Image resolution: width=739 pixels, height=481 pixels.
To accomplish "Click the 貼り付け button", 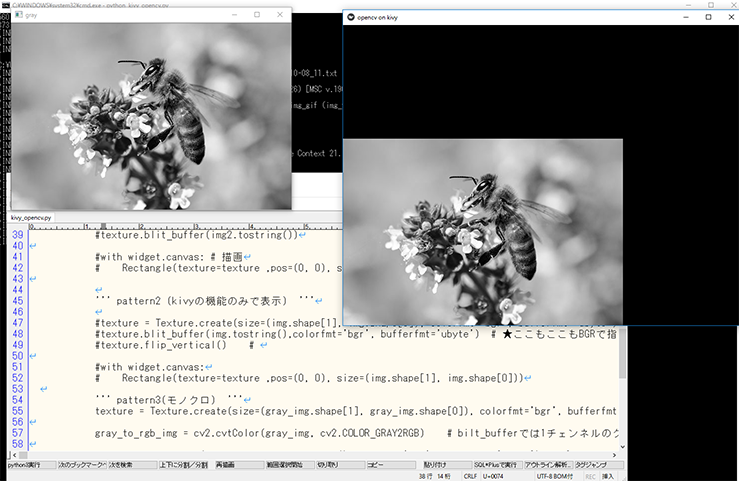I will (x=447, y=465).
